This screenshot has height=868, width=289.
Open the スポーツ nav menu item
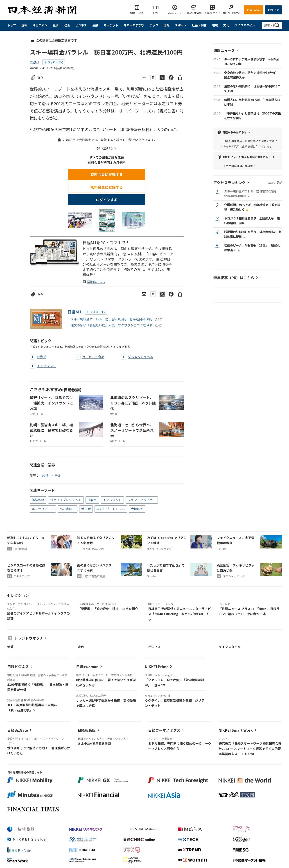pyautogui.click(x=180, y=25)
